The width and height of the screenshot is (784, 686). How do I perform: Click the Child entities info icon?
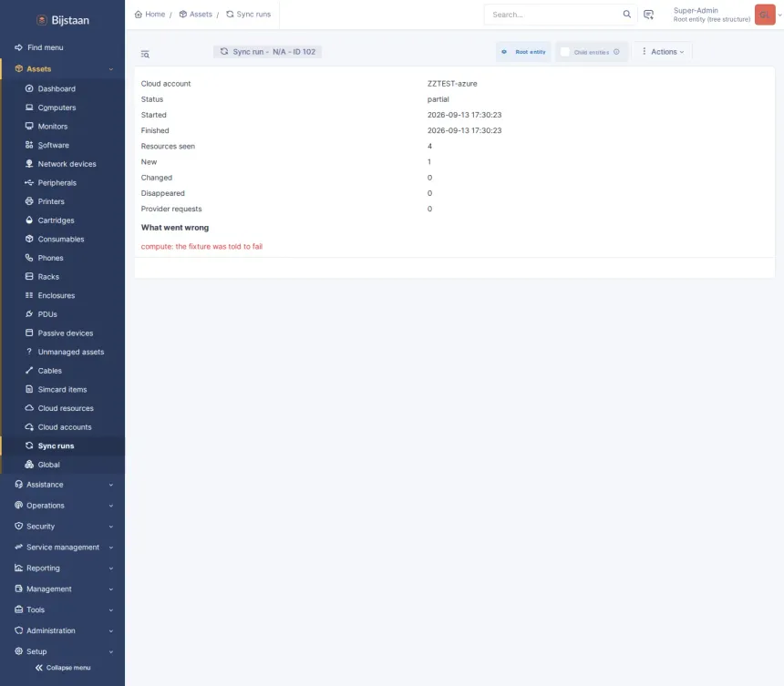tap(616, 52)
